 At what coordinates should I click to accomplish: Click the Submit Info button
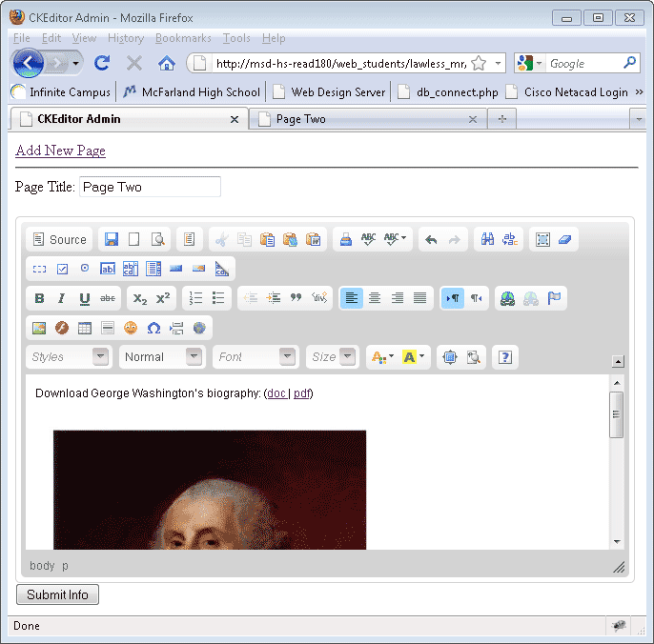[x=57, y=594]
